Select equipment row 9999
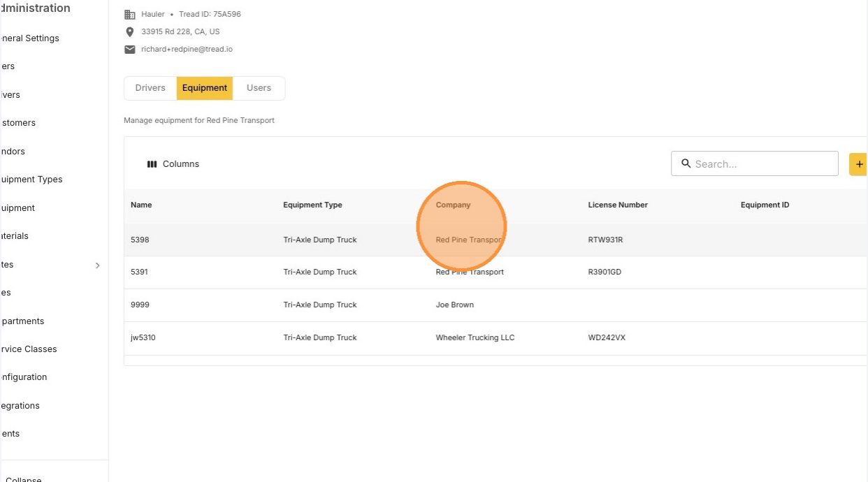 coord(496,305)
